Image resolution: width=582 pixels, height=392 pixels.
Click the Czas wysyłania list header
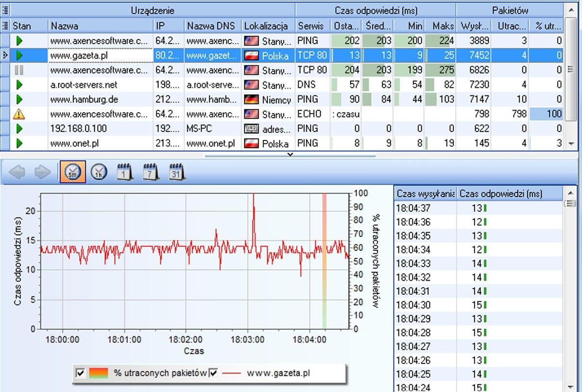click(426, 193)
